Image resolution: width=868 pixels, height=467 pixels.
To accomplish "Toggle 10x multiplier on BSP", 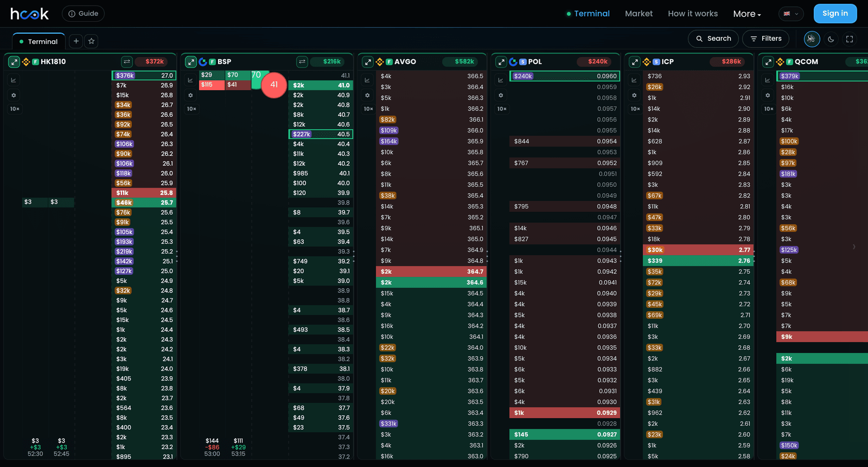I will 192,109.
